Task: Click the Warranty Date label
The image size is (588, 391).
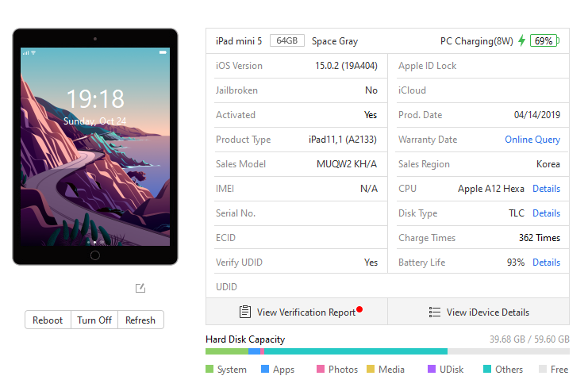Action: click(428, 140)
